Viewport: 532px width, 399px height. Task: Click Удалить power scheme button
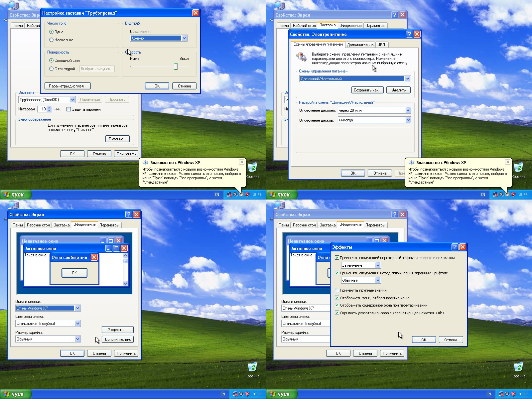coord(398,90)
